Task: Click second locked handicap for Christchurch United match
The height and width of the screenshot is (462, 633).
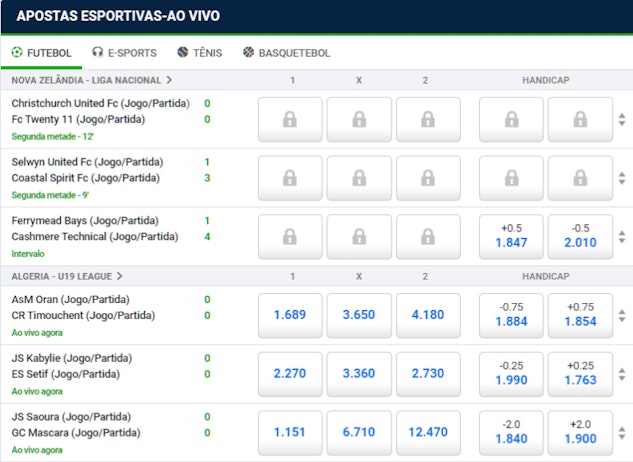Action: click(x=581, y=120)
